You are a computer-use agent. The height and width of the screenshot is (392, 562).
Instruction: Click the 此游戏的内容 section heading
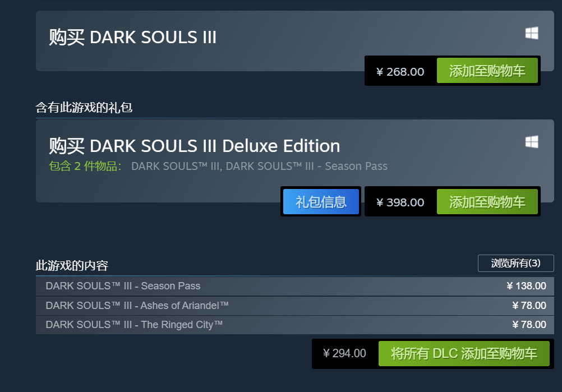72,265
